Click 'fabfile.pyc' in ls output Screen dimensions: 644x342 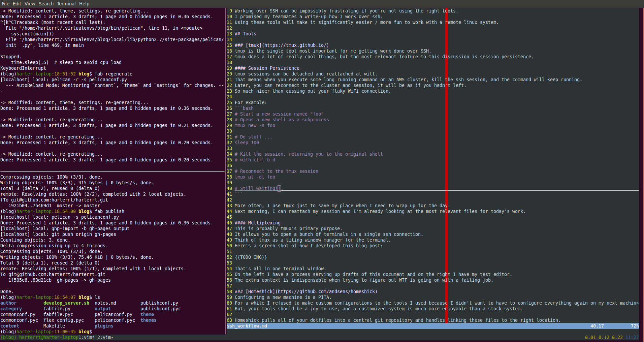coord(58,314)
